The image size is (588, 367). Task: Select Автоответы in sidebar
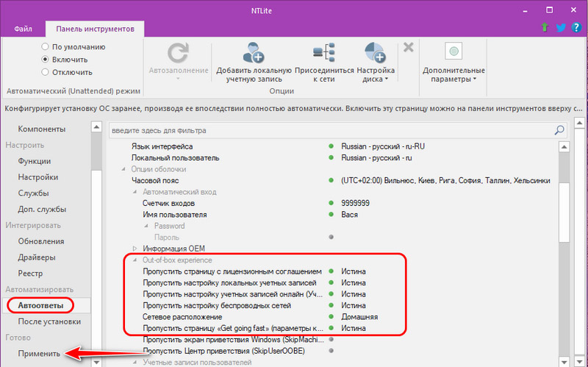tap(40, 305)
